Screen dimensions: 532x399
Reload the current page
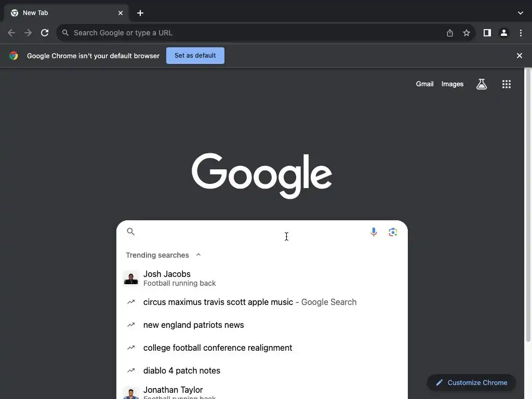(45, 33)
